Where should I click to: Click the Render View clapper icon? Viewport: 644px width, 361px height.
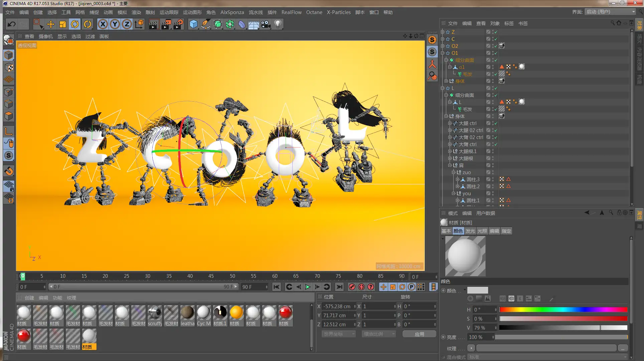pos(153,24)
